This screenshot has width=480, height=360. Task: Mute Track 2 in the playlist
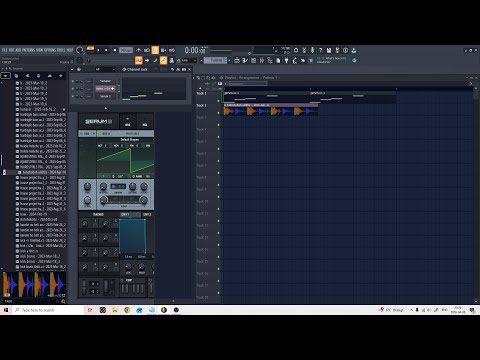[x=219, y=113]
